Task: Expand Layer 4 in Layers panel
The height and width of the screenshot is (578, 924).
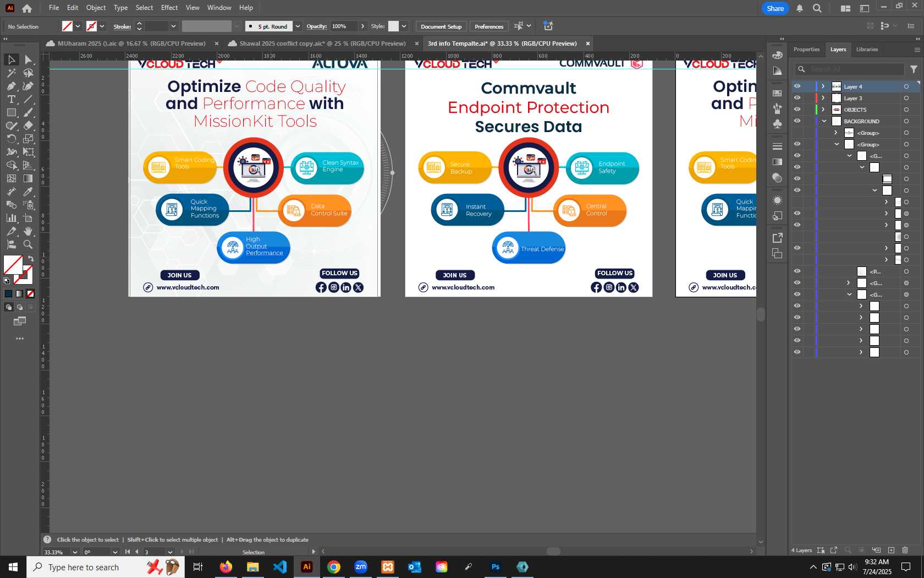Action: coord(823,86)
